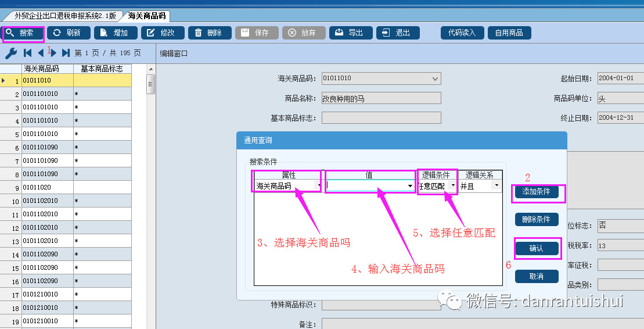This screenshot has width=644, height=329.
Task: Click the flag field showing 否
Action: pyautogui.click(x=621, y=226)
